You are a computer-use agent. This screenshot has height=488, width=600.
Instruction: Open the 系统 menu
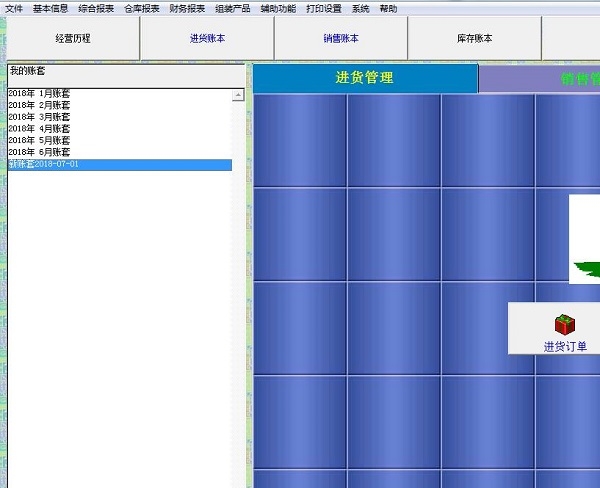(360, 8)
